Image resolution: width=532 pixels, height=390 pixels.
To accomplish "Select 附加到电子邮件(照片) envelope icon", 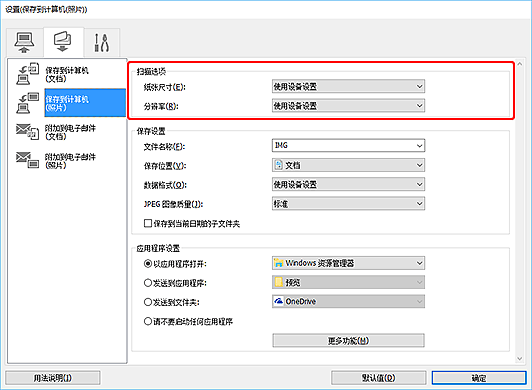I will (27, 160).
